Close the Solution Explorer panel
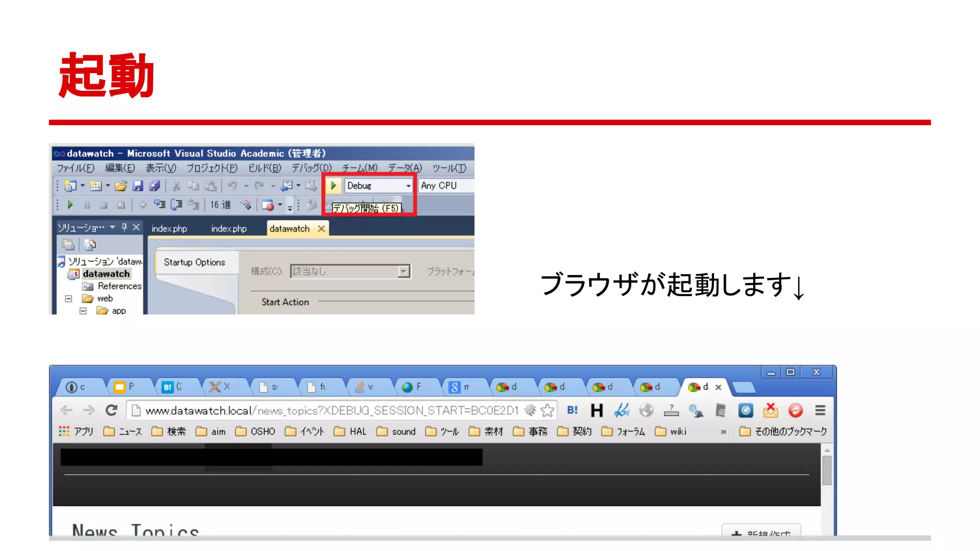Screen dimensions: 980x551 coord(136,227)
